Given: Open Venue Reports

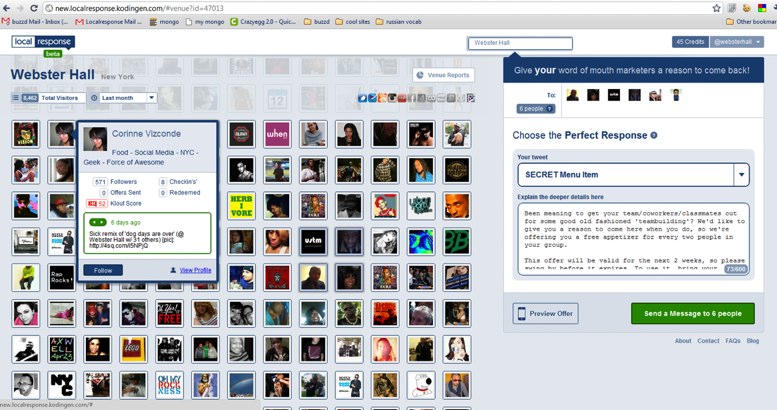Looking at the screenshot, I should [x=444, y=75].
